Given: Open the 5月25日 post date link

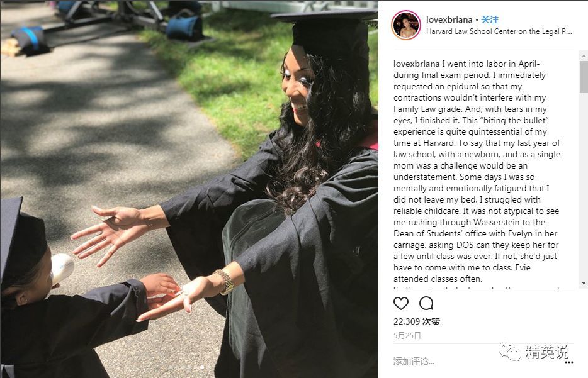Looking at the screenshot, I should [x=407, y=335].
